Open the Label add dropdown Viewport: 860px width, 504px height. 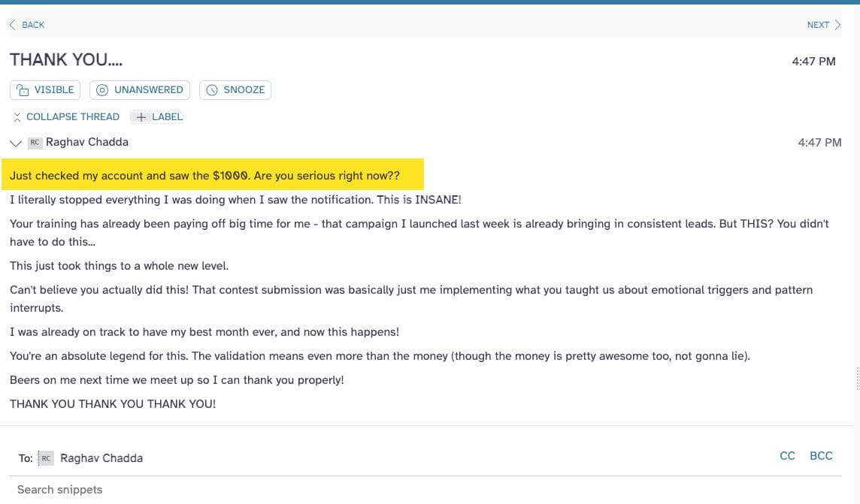[x=157, y=116]
